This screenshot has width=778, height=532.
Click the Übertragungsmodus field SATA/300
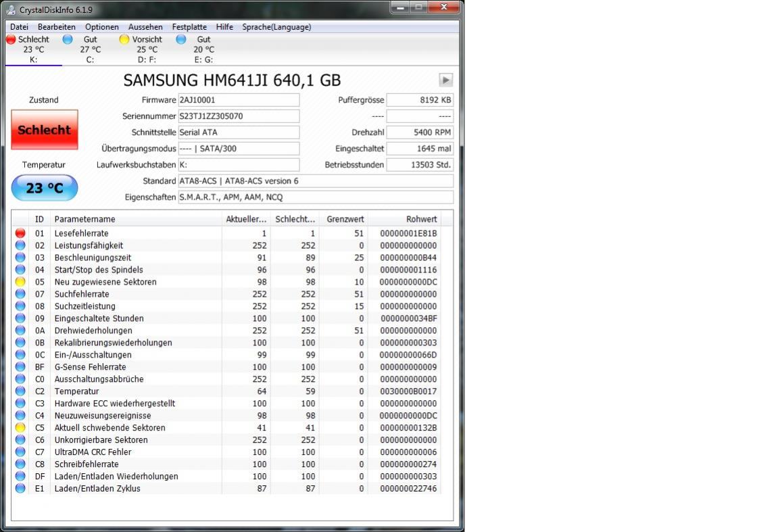[x=239, y=149]
